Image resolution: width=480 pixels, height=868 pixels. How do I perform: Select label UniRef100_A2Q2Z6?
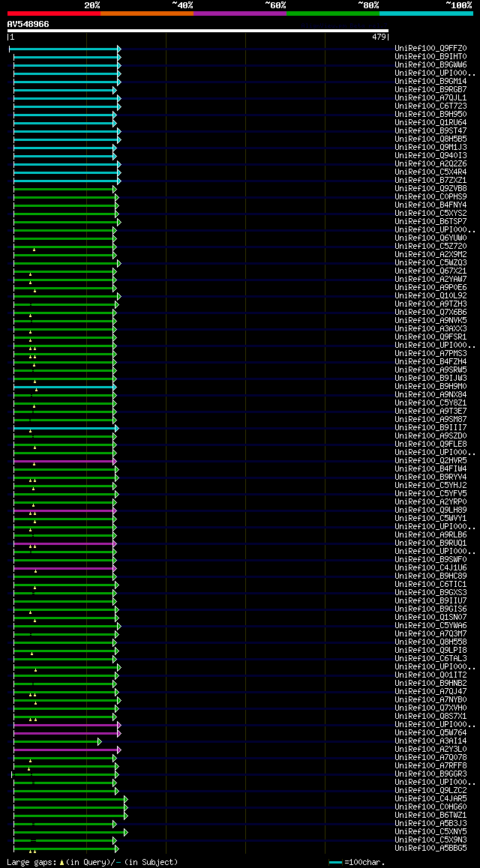[x=430, y=164]
